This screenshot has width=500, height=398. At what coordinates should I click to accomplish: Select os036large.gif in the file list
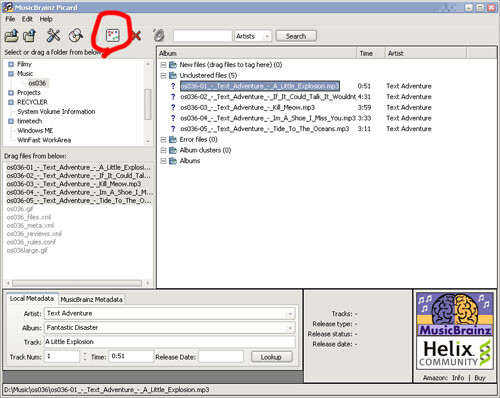(x=27, y=250)
